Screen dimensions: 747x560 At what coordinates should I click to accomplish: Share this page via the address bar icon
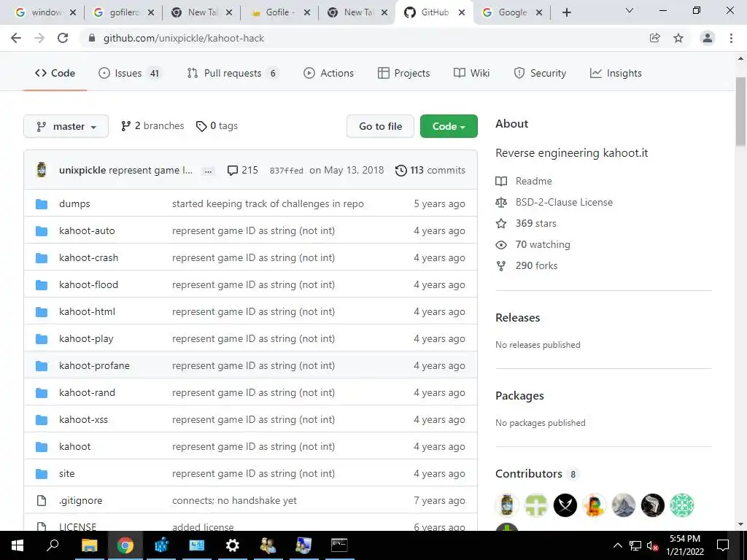click(x=655, y=38)
